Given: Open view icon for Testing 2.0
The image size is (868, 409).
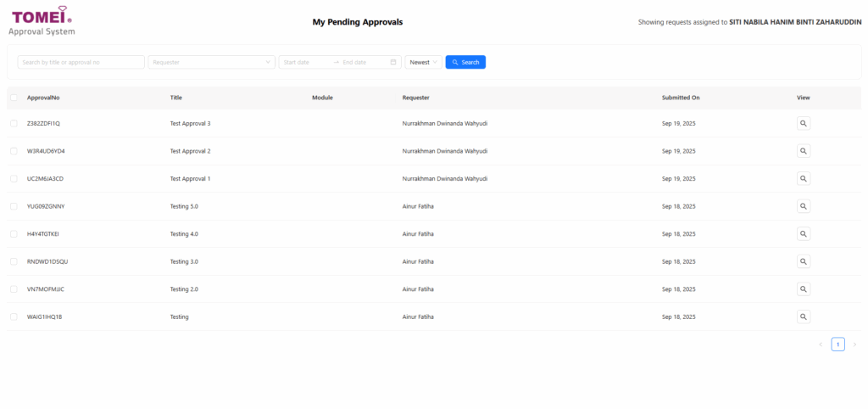Looking at the screenshot, I should click(x=804, y=289).
